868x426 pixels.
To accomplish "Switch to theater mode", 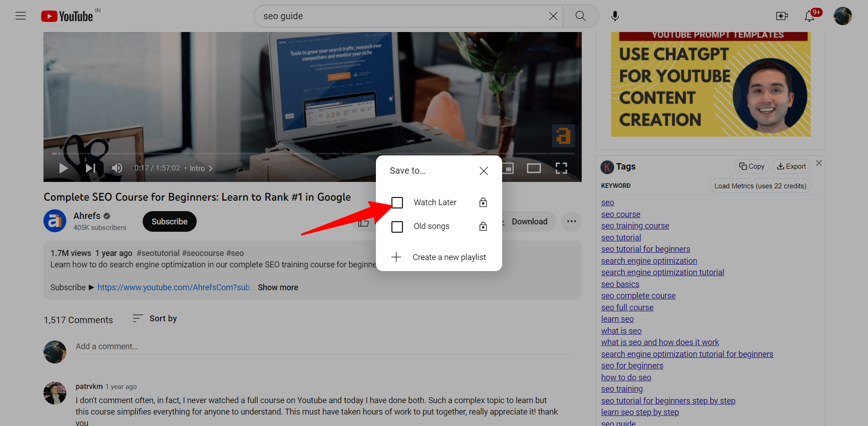I will pyautogui.click(x=534, y=168).
